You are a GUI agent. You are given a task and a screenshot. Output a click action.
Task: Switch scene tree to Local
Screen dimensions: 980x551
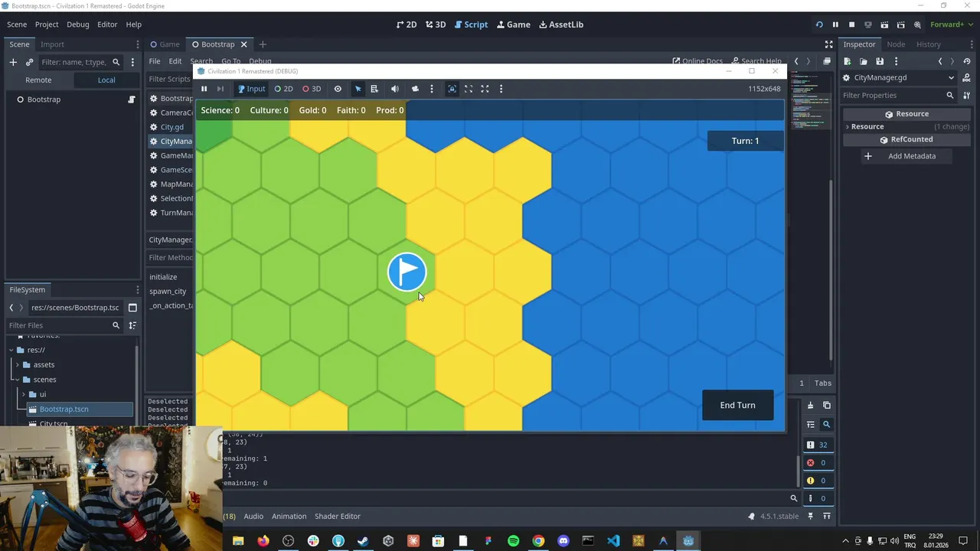tap(106, 80)
